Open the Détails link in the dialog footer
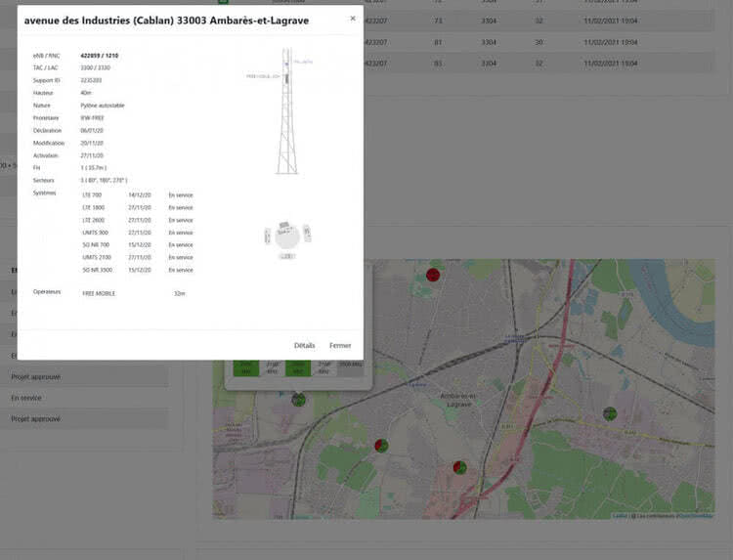 (x=305, y=345)
